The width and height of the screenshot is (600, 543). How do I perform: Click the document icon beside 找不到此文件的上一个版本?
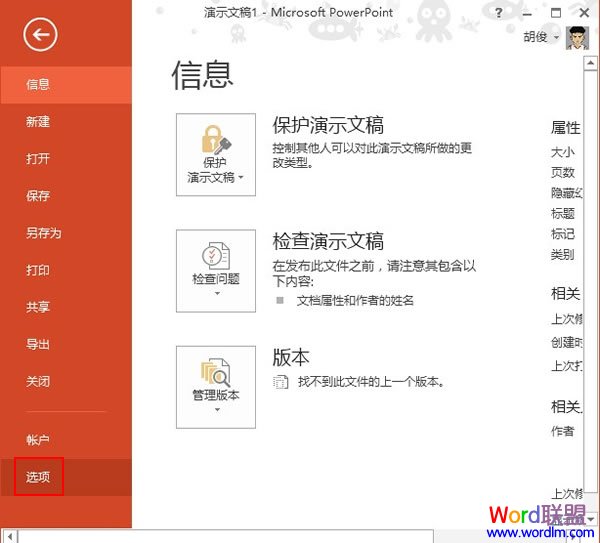280,382
